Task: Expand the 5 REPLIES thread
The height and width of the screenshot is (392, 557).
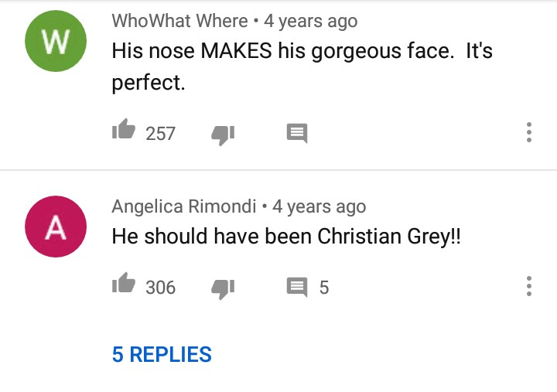Action: point(162,354)
